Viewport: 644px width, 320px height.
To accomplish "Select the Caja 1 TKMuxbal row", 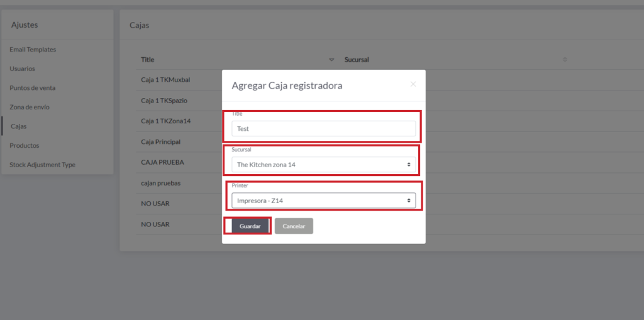I will click(x=165, y=80).
